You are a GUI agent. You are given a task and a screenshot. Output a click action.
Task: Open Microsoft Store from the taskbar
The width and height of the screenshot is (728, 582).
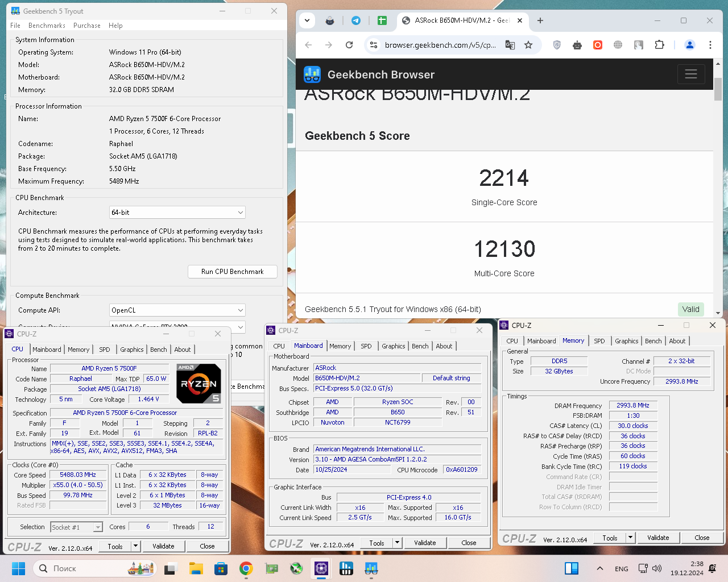coord(221,568)
